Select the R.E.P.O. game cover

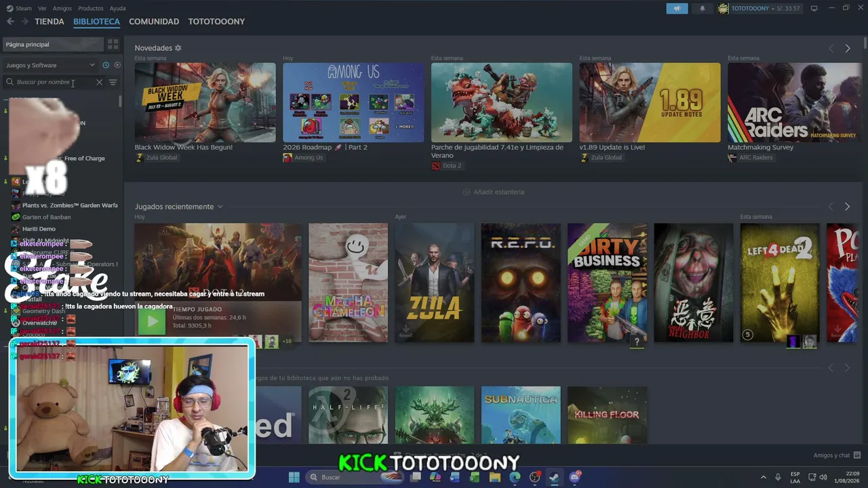tap(521, 283)
